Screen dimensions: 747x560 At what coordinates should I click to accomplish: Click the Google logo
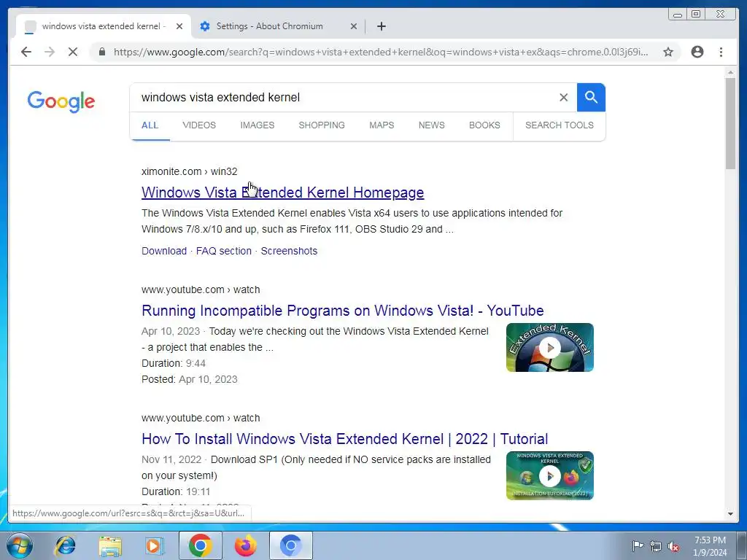click(61, 101)
